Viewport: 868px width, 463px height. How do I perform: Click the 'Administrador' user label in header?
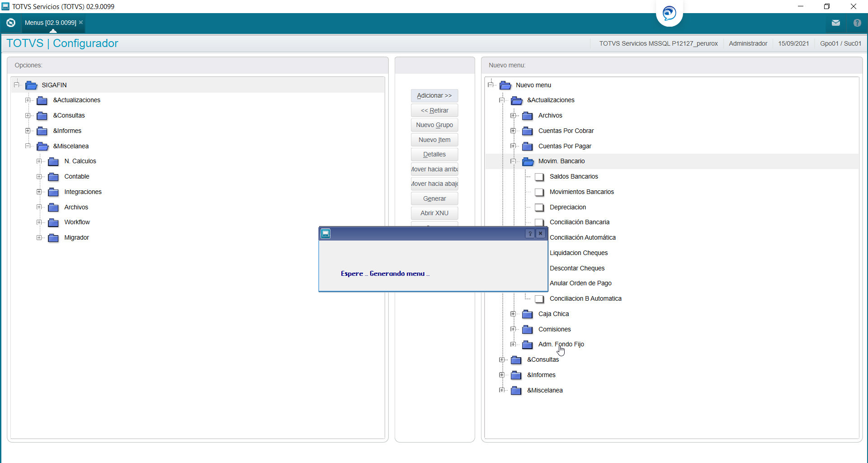tap(748, 43)
